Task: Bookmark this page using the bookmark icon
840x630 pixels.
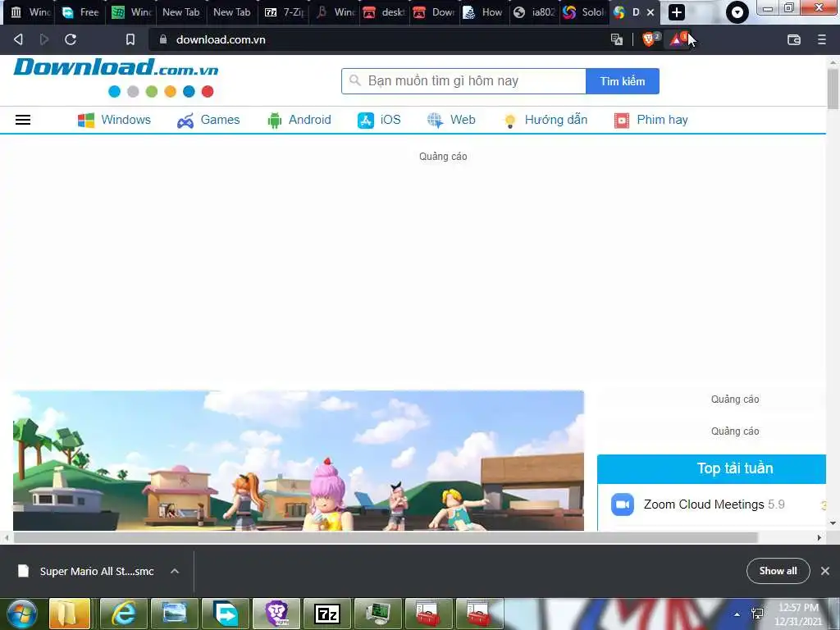Action: 130,39
